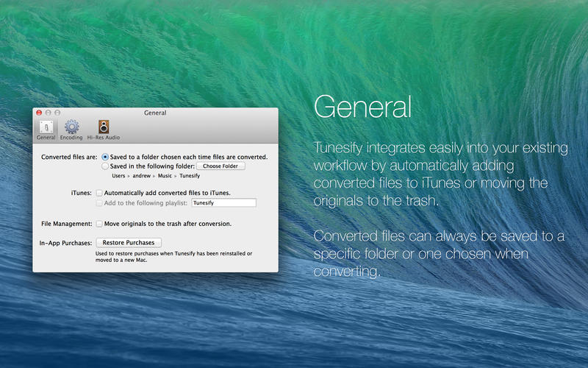Click the large 'General' heading on wallpaper

pyautogui.click(x=362, y=107)
